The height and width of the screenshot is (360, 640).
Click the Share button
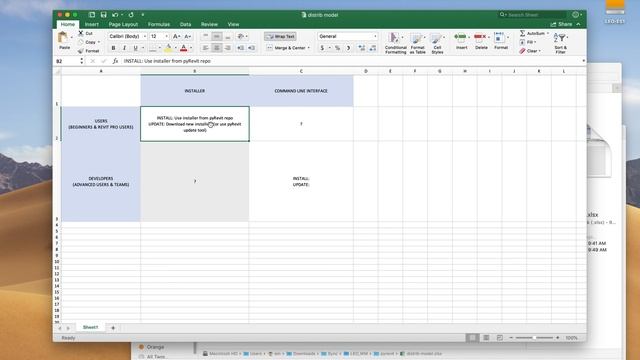561,24
